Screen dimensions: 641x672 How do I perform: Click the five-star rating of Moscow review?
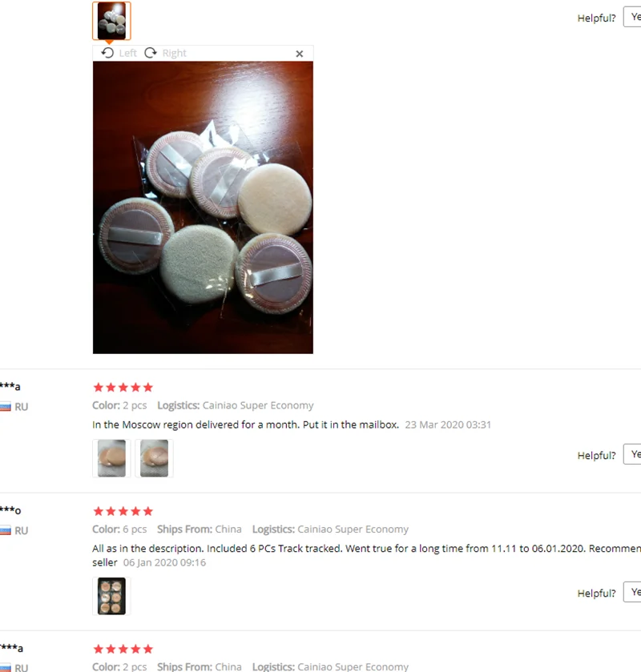click(123, 388)
